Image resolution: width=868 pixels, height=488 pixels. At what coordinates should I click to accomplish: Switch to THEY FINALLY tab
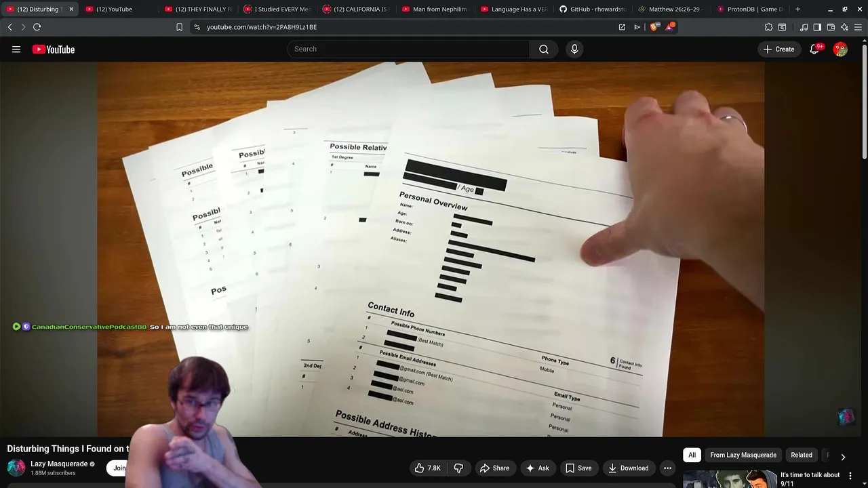tap(198, 9)
